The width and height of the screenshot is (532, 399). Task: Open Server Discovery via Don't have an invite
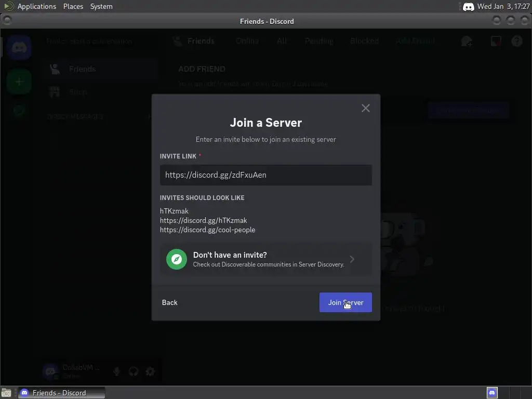pos(265,259)
